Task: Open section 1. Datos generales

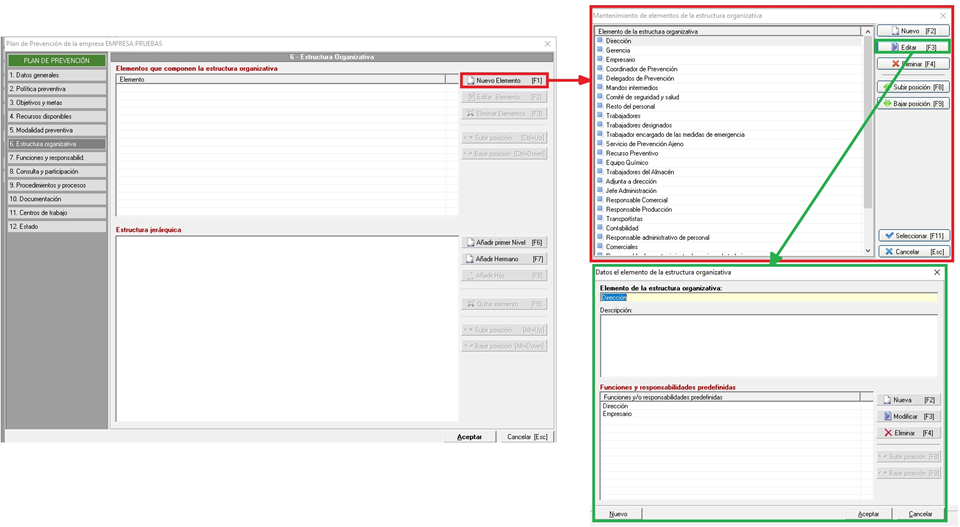Action: coord(56,75)
